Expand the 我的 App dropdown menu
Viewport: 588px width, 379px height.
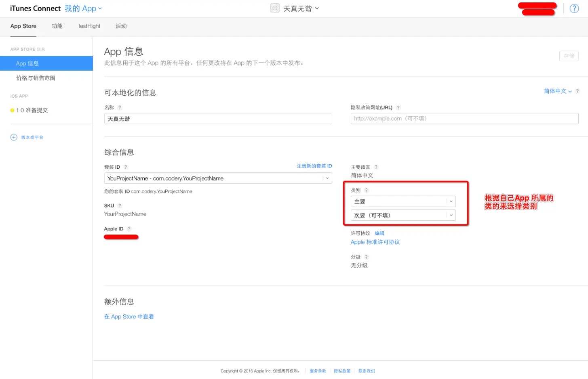click(x=83, y=8)
